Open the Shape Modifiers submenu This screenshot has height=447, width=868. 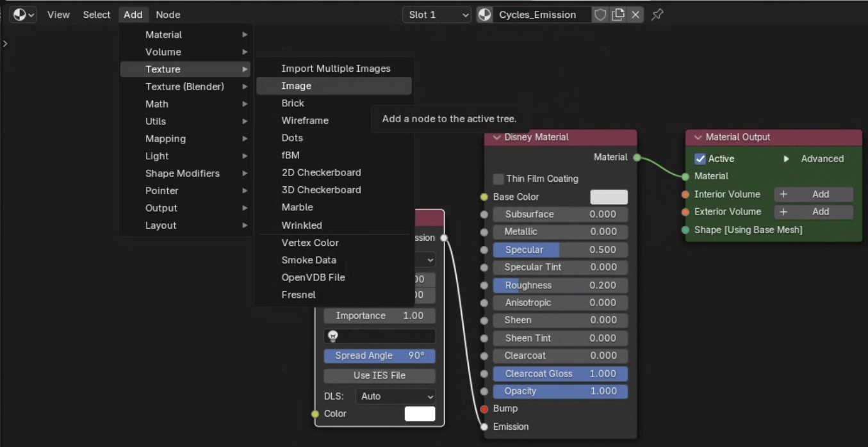(x=183, y=174)
